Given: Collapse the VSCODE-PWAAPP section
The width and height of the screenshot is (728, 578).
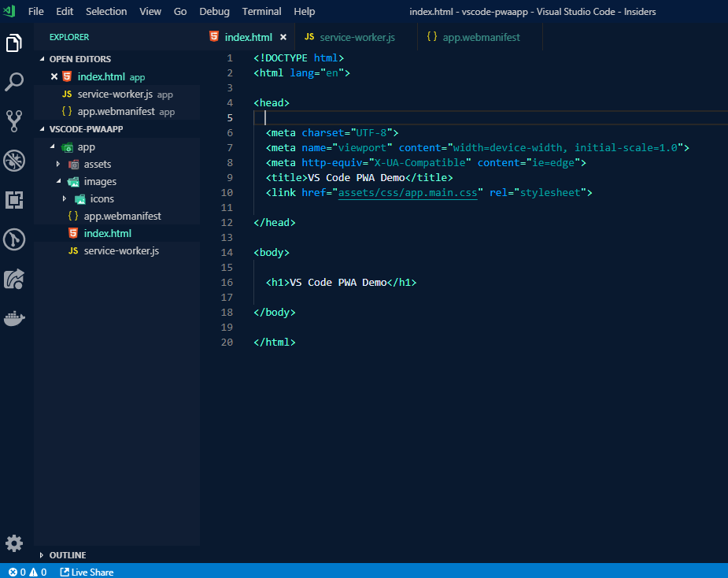Looking at the screenshot, I should coord(42,129).
